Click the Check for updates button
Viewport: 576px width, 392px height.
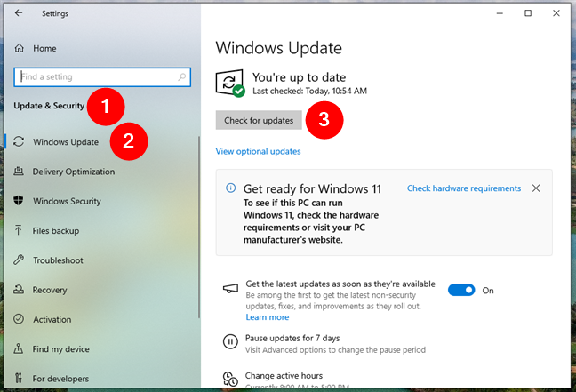click(259, 121)
